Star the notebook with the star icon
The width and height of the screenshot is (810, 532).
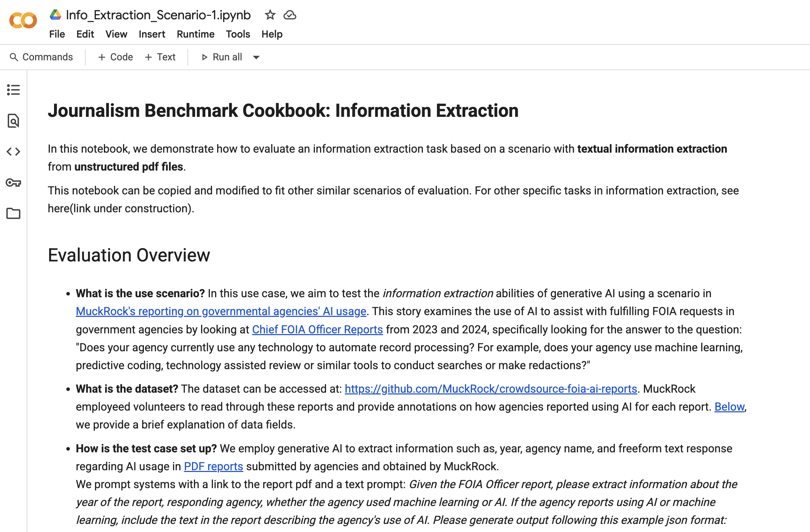[270, 15]
